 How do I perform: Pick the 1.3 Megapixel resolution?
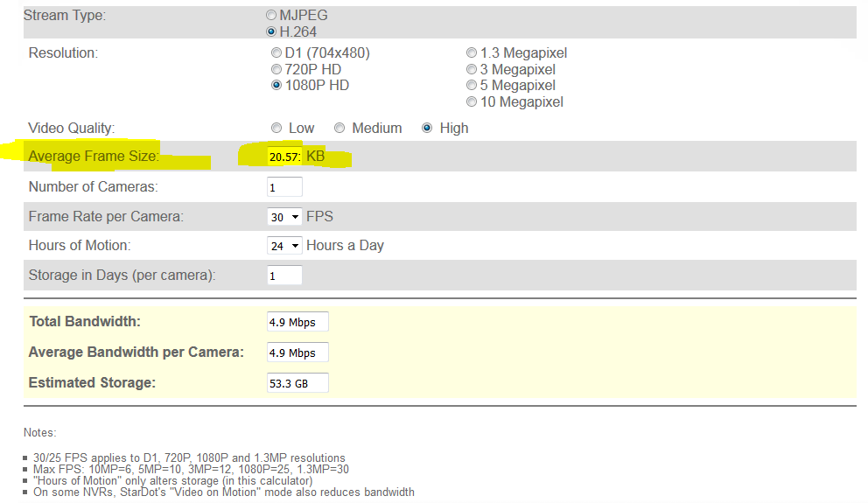point(472,53)
